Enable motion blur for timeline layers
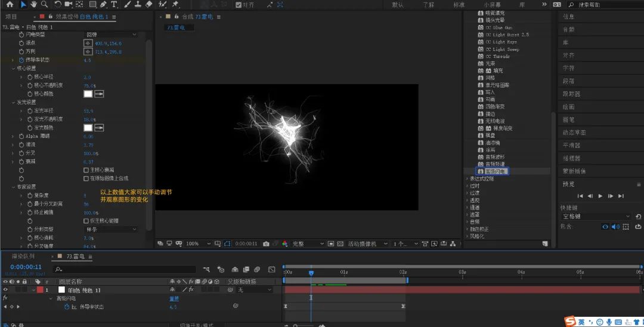The image size is (644, 327). tap(257, 270)
